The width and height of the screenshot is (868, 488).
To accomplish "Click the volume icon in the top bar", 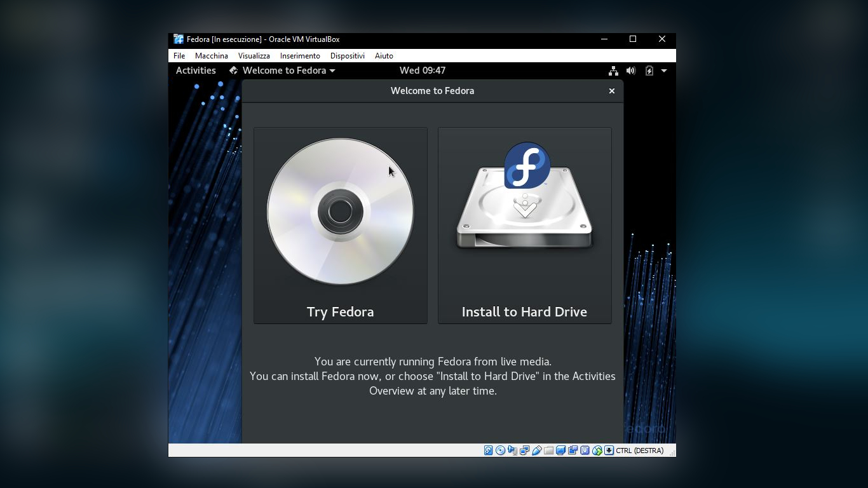I will pos(630,71).
